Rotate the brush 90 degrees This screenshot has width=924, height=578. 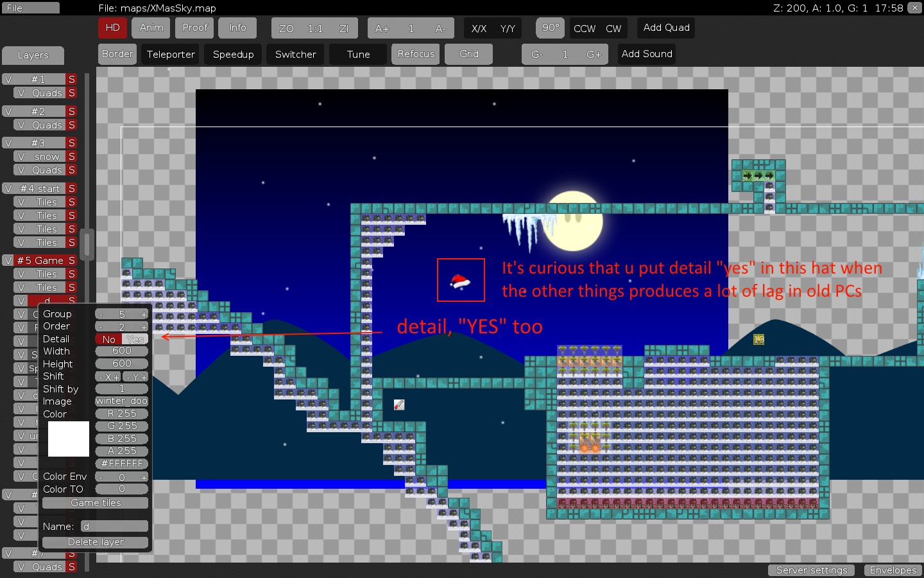[550, 28]
